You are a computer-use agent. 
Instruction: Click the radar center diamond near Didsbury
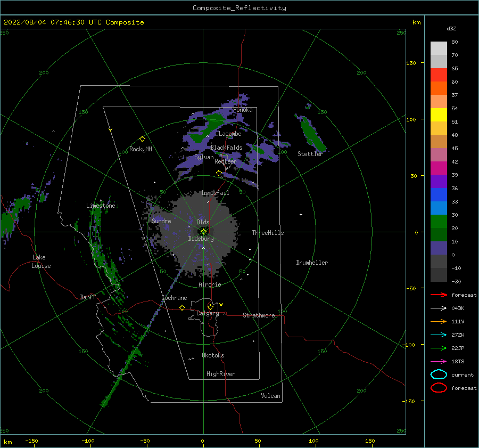(203, 232)
